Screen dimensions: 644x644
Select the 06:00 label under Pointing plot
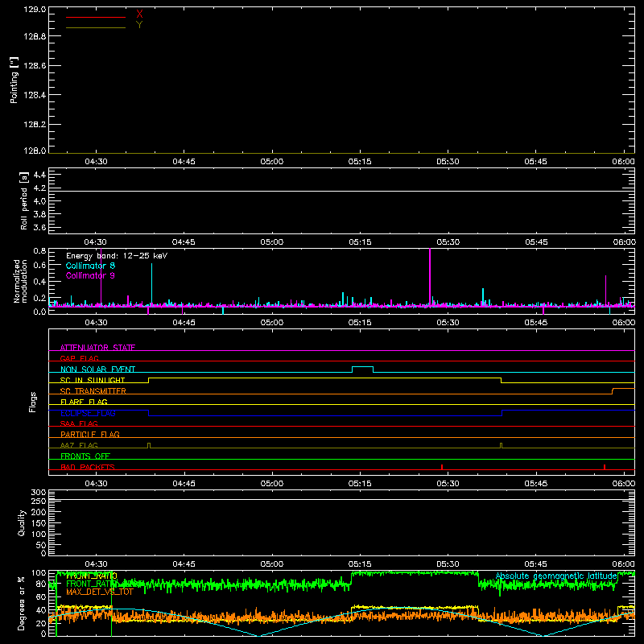(x=623, y=162)
